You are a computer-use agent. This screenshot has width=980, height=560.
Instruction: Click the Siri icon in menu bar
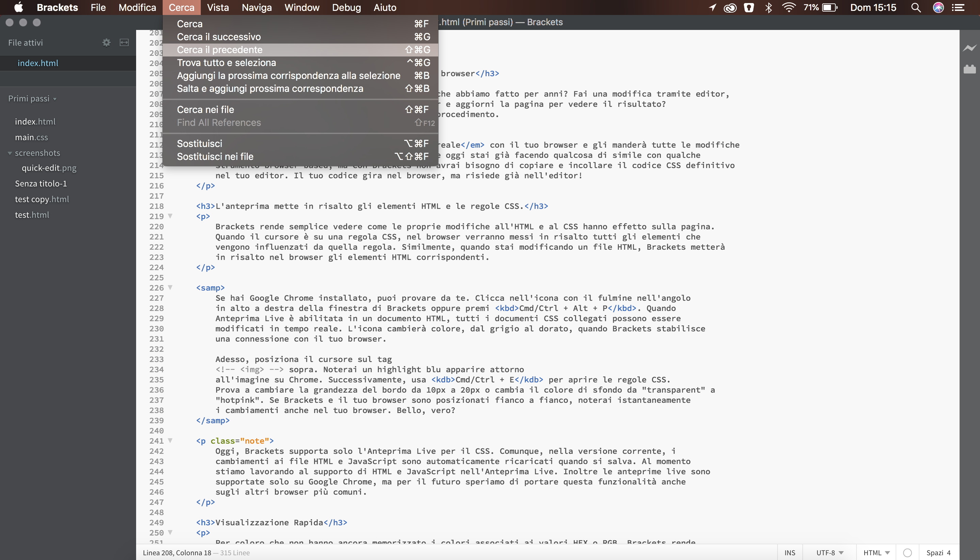(938, 8)
